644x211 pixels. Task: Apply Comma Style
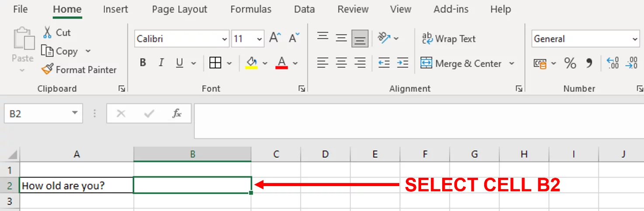pos(589,63)
